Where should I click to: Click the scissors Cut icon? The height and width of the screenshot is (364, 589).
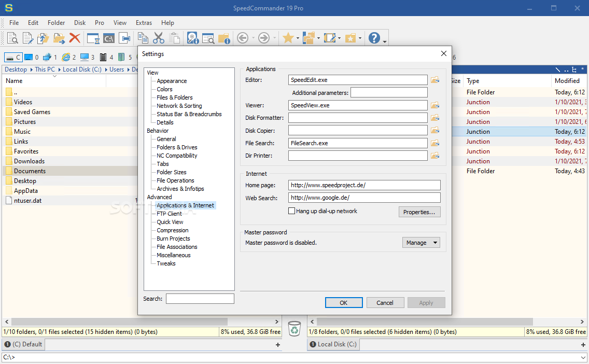(159, 38)
